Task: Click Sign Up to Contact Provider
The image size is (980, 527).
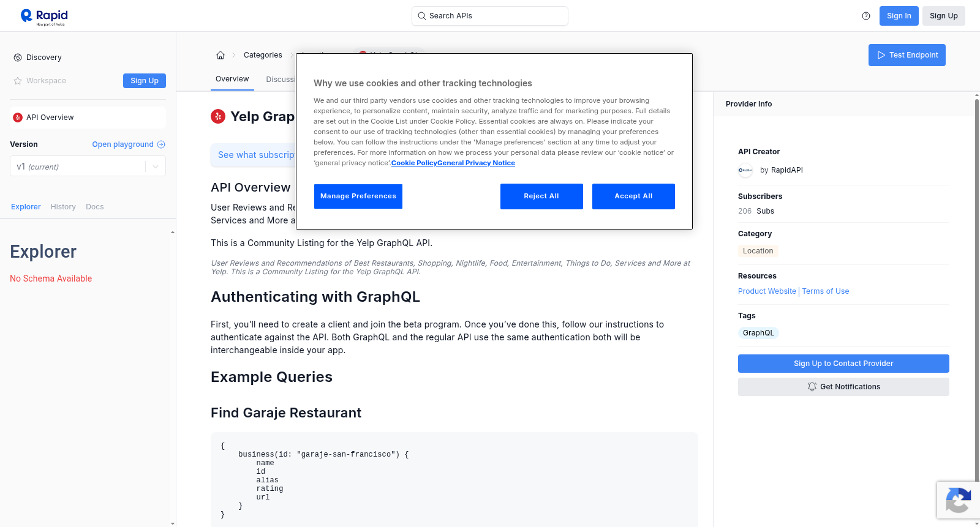Action: tap(843, 364)
